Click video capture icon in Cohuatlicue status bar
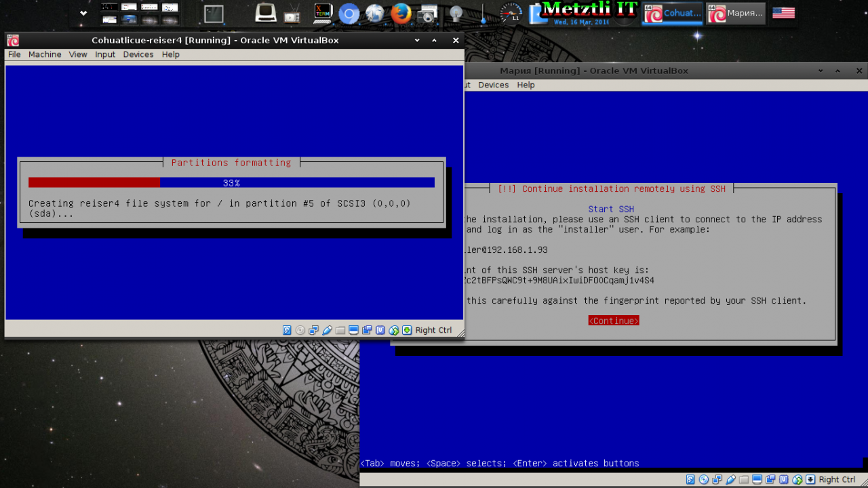Screen dimensions: 868x488 367,330
